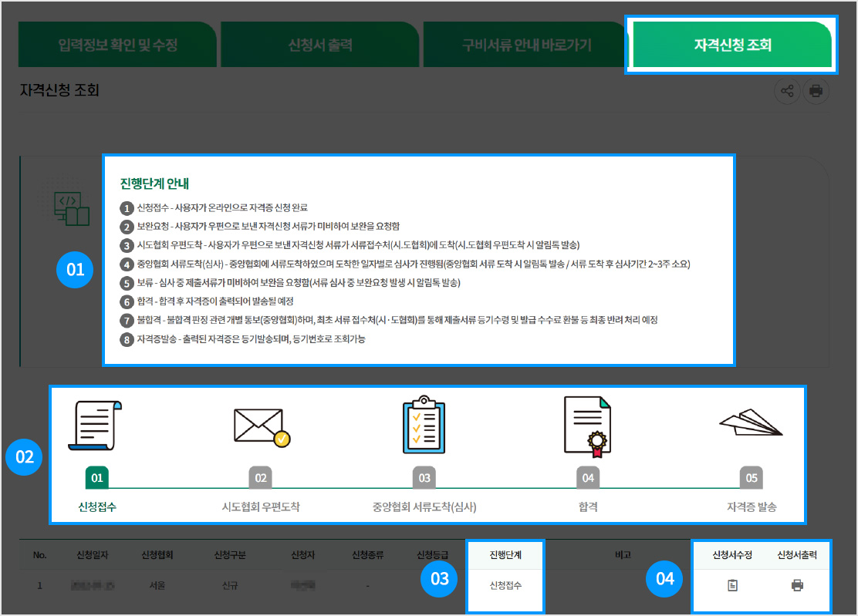Click step marker 01 on progress bar

[x=97, y=478]
